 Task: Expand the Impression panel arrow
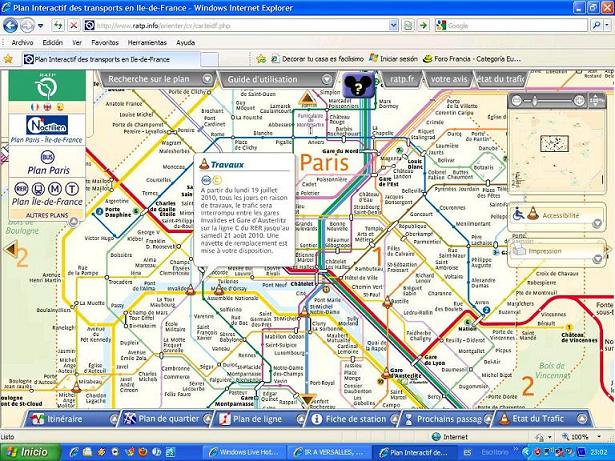pos(597,259)
